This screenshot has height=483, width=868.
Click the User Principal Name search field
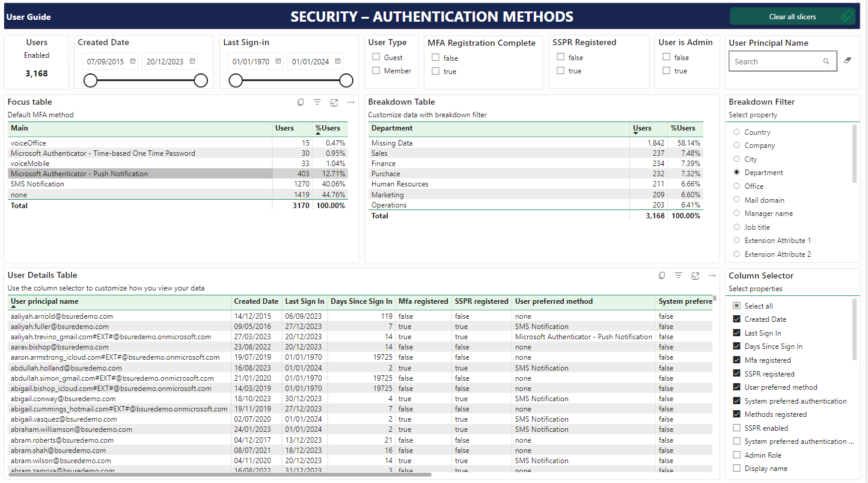point(775,61)
